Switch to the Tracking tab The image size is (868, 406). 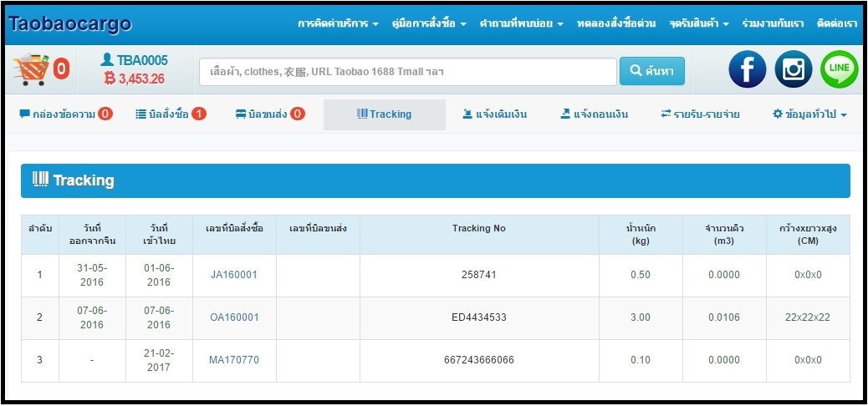pyautogui.click(x=384, y=114)
